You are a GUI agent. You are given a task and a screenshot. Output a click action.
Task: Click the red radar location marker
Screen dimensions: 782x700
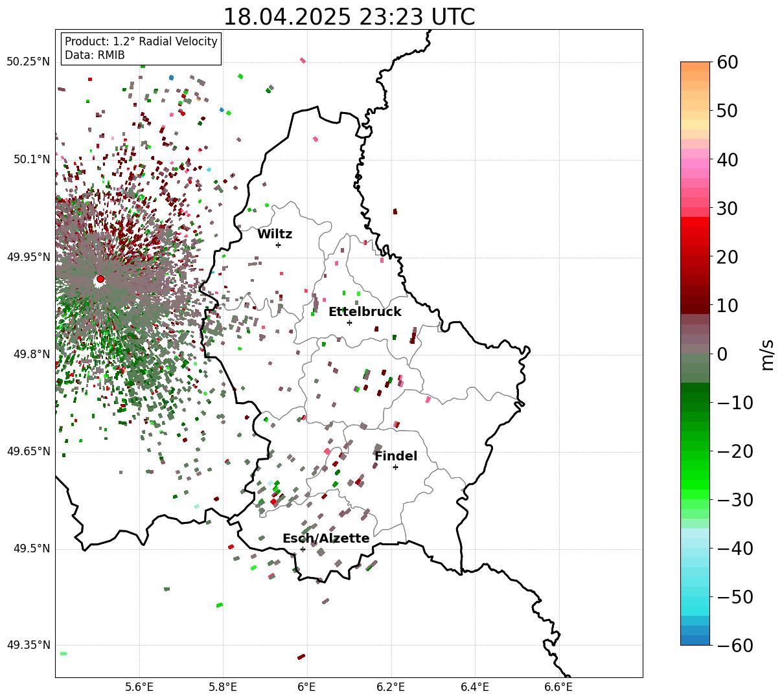[100, 279]
